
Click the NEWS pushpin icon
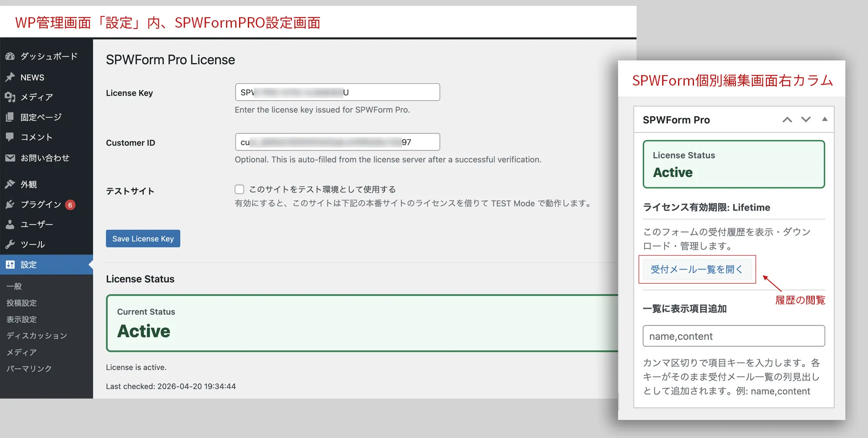[x=10, y=77]
